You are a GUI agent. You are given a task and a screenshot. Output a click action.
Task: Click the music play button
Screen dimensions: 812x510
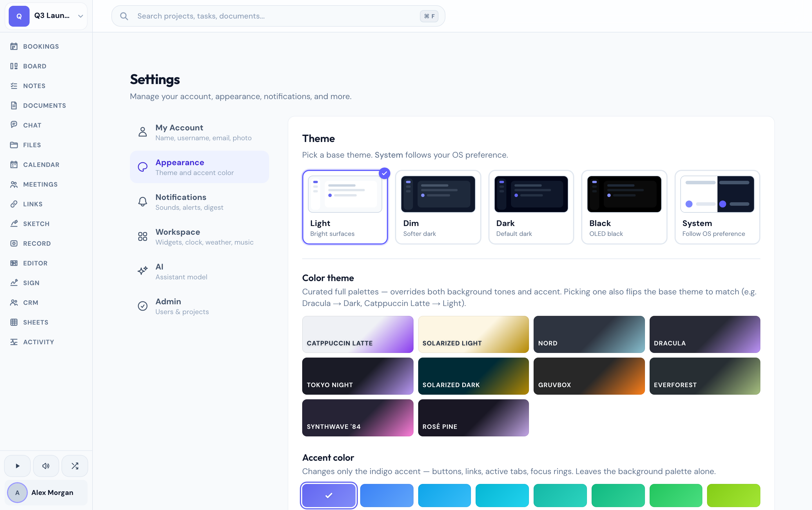pos(17,466)
